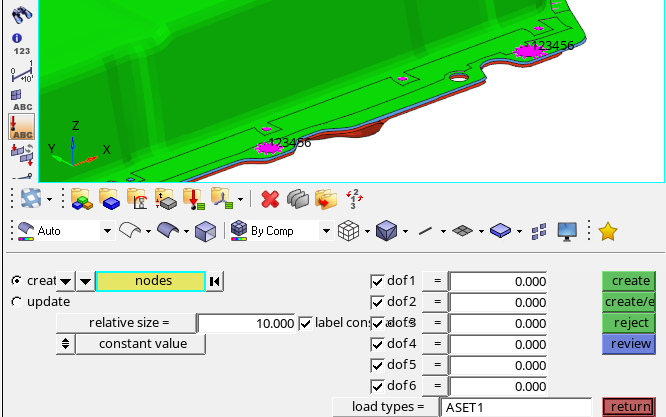Click the blue info icon
666x417 pixels.
point(17,38)
